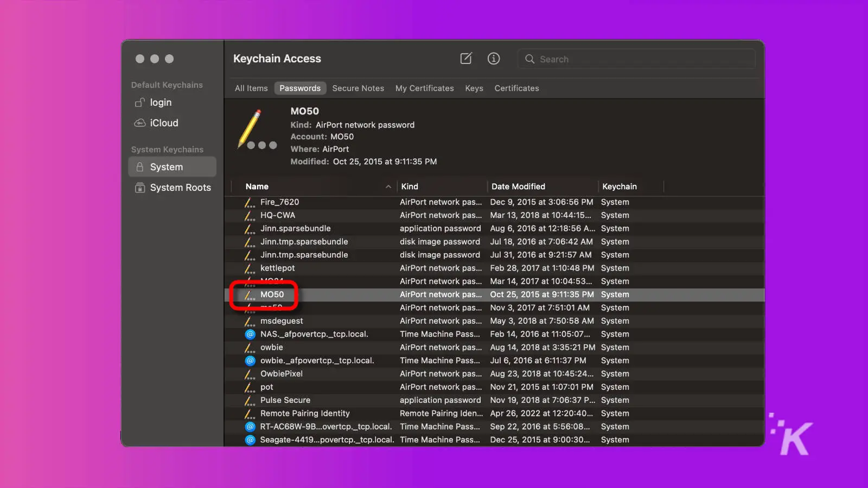The image size is (868, 488).
Task: Select the NAS._afpovertcp._tcp.local. entry name
Action: click(x=314, y=335)
